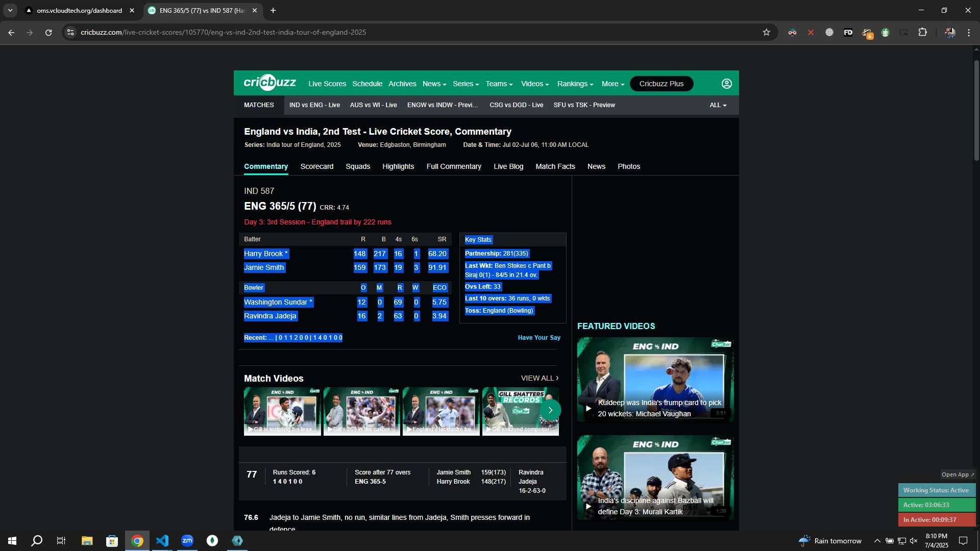The width and height of the screenshot is (980, 551).
Task: Open the Gill is scripting his legacy video thumbnail
Action: coord(282,411)
